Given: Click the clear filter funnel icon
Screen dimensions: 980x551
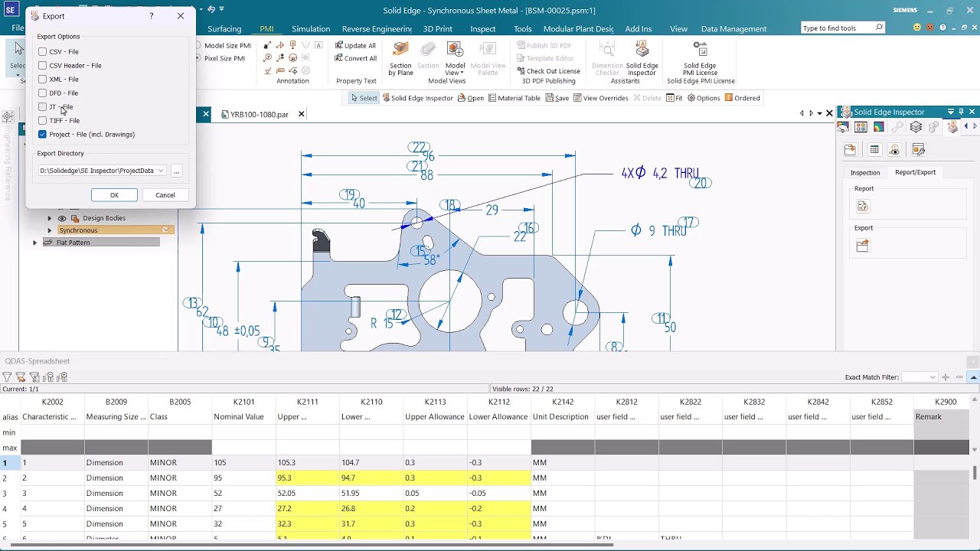Looking at the screenshot, I should 21,377.
